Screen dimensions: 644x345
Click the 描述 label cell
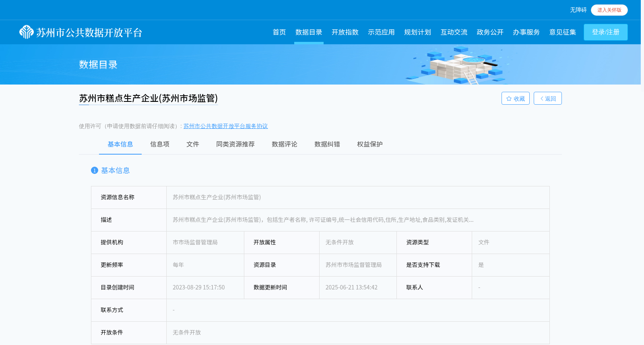tap(129, 220)
